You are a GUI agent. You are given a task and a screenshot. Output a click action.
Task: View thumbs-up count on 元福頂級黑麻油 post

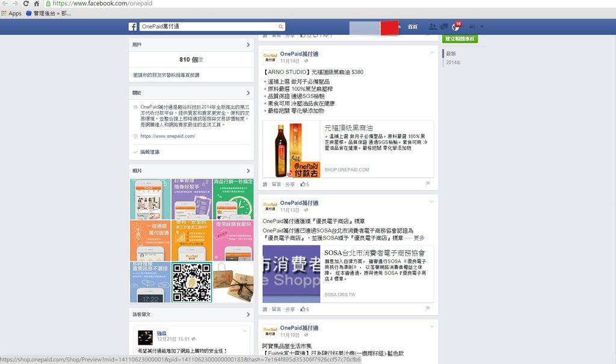305,184
